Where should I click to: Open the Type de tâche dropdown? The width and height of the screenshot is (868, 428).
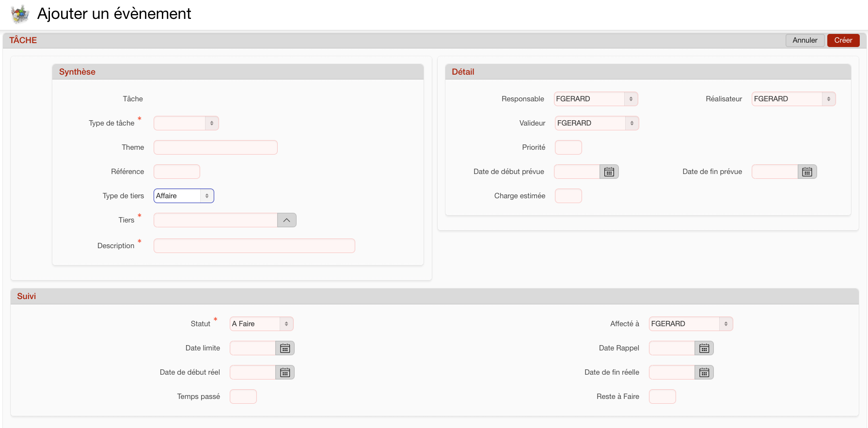[x=186, y=123]
